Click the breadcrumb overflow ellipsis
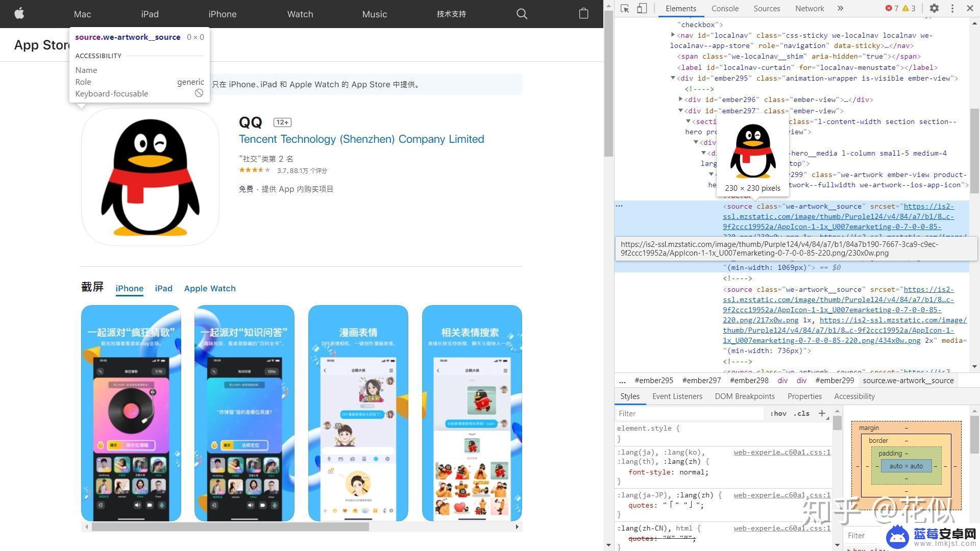The height and width of the screenshot is (551, 980). coord(622,381)
